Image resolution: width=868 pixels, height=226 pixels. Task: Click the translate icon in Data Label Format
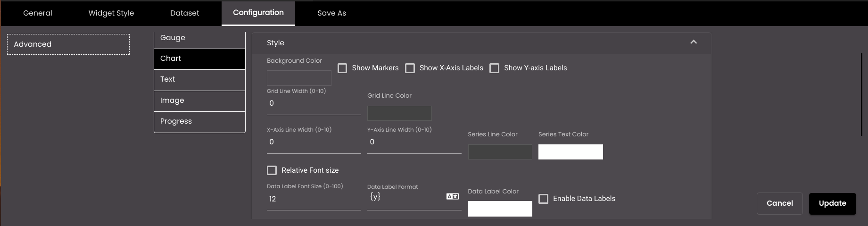pyautogui.click(x=453, y=196)
